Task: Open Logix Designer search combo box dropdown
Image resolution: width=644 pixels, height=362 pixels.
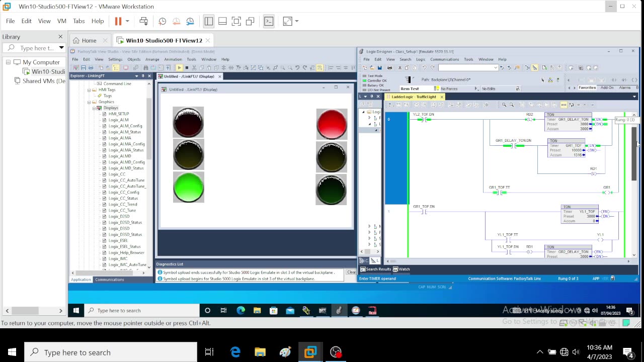Action: click(495, 67)
